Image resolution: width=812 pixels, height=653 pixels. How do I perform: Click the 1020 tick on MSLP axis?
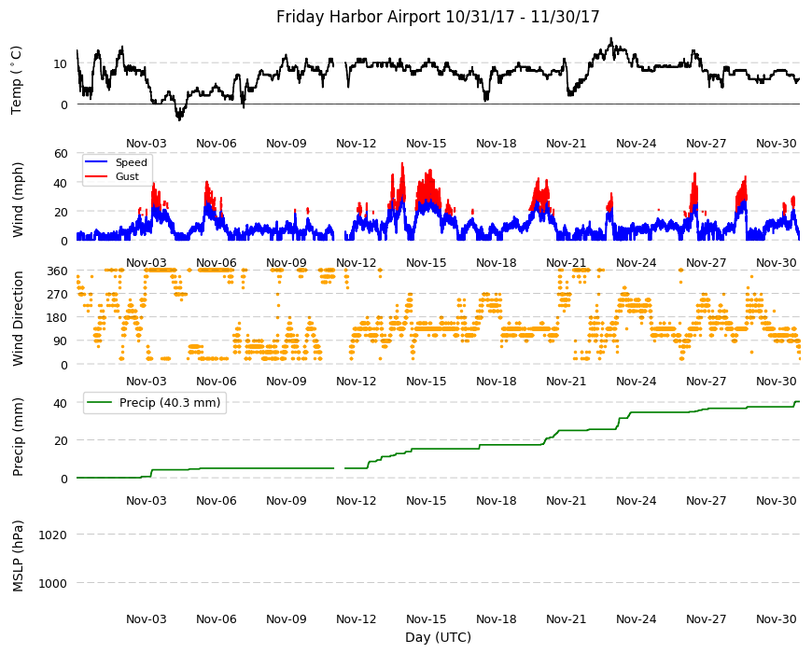click(x=53, y=535)
